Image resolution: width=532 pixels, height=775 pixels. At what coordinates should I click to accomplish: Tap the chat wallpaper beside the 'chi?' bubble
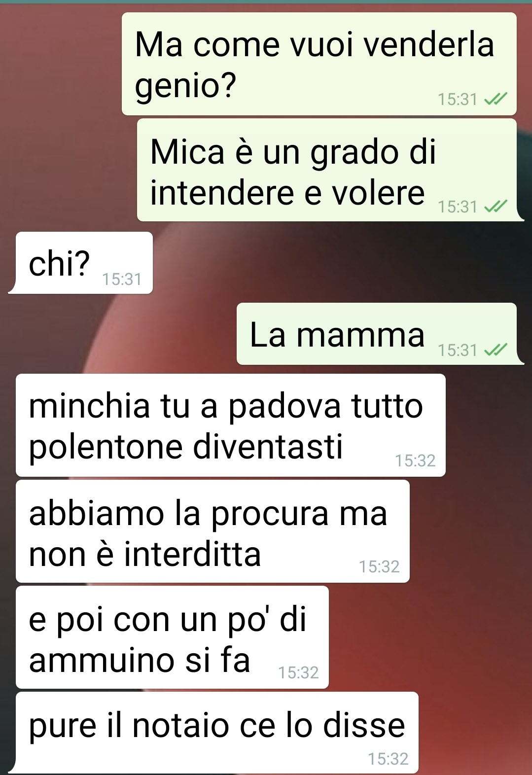coord(340,263)
